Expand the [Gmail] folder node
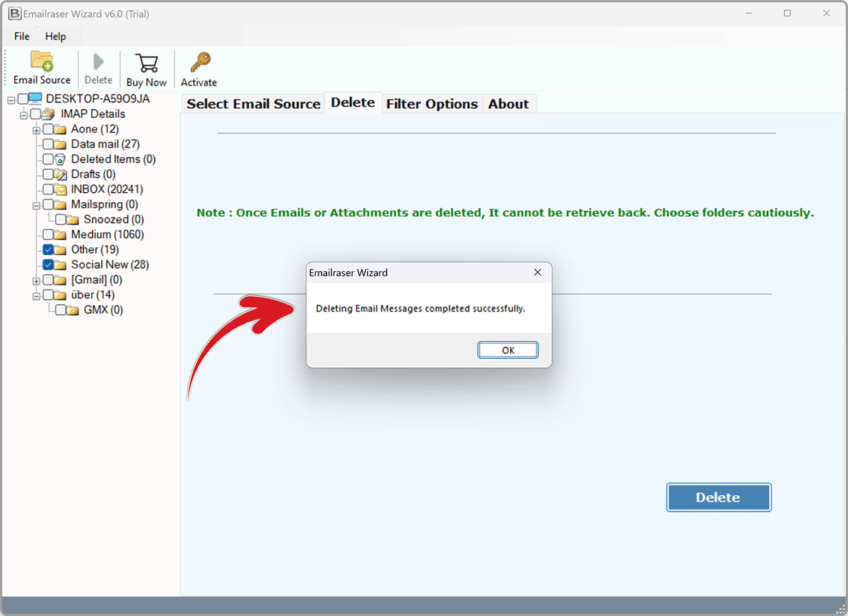This screenshot has width=848, height=616. (36, 280)
